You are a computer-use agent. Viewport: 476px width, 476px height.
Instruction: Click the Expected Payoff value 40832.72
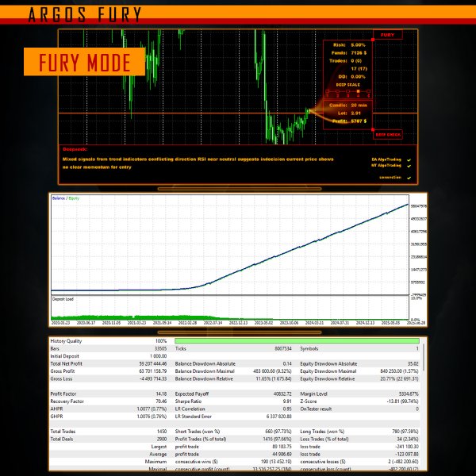pyautogui.click(x=282, y=393)
